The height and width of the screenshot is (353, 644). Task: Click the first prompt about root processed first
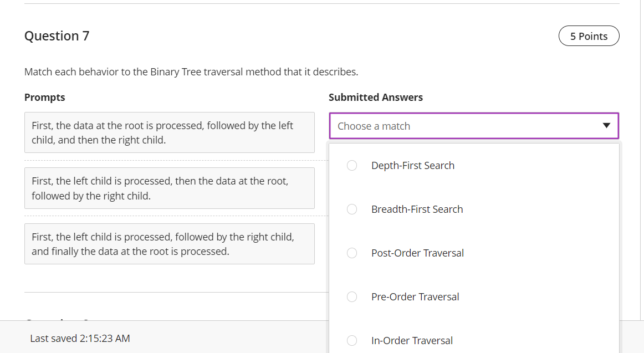(170, 132)
